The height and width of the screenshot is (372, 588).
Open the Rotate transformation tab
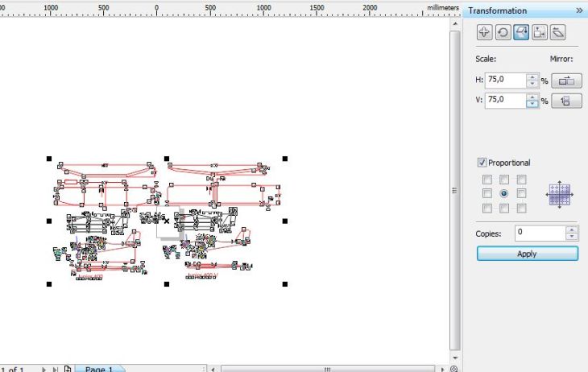point(503,32)
